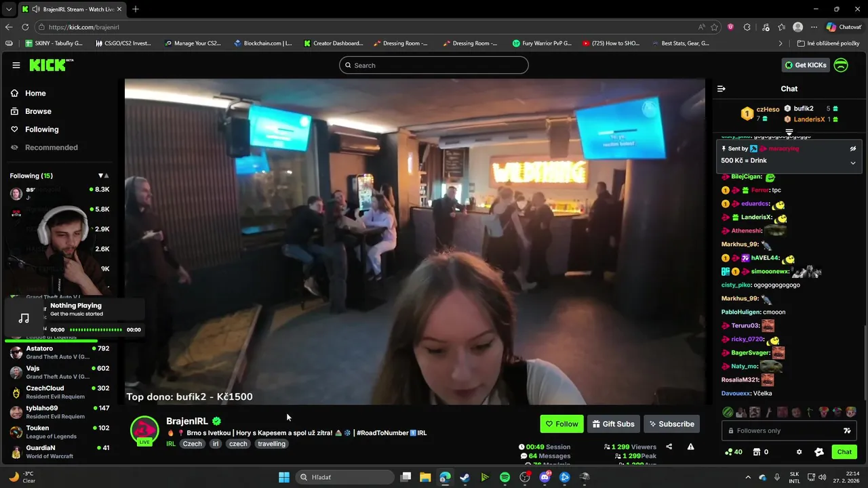Show hidden system tray icons
This screenshot has width=868, height=488.
[x=748, y=477]
